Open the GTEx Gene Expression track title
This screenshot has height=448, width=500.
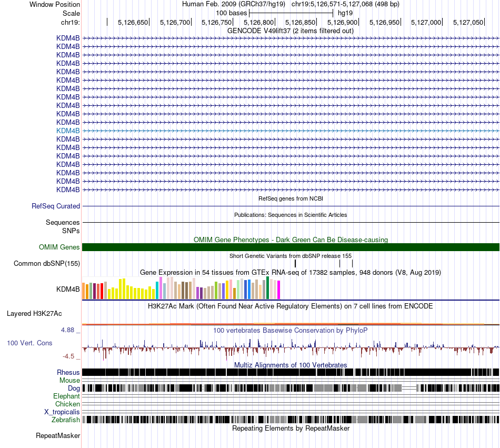(291, 273)
